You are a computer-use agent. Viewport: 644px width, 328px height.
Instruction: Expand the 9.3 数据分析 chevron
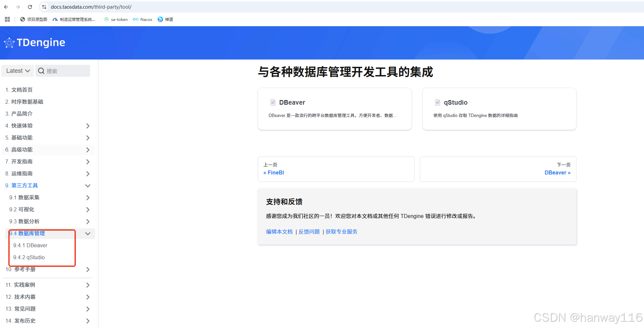(x=88, y=221)
